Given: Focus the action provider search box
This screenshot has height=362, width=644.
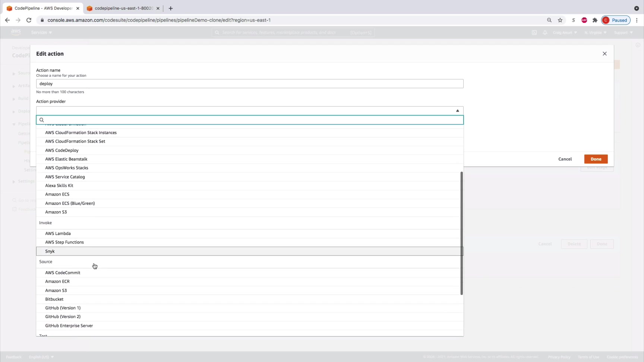Looking at the screenshot, I should (x=250, y=120).
